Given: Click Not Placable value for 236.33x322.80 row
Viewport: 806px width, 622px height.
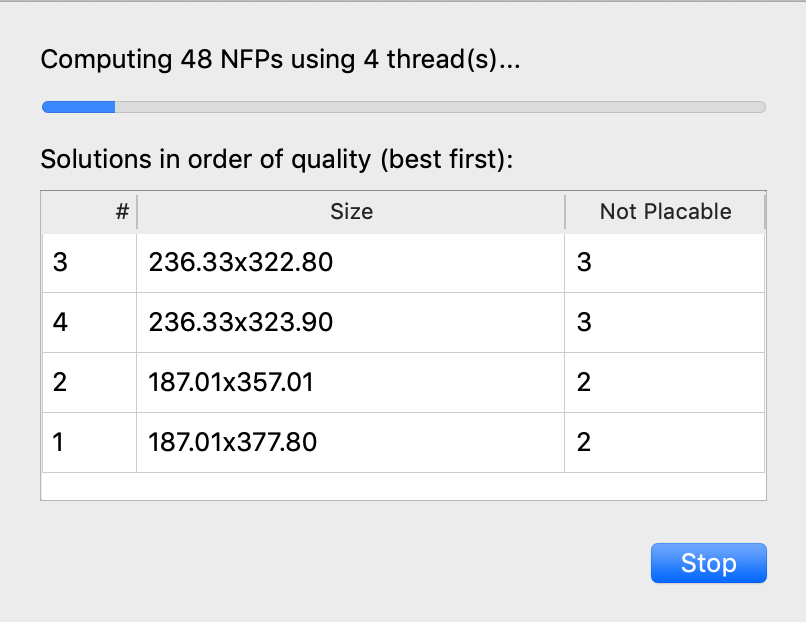Looking at the screenshot, I should click(585, 263).
